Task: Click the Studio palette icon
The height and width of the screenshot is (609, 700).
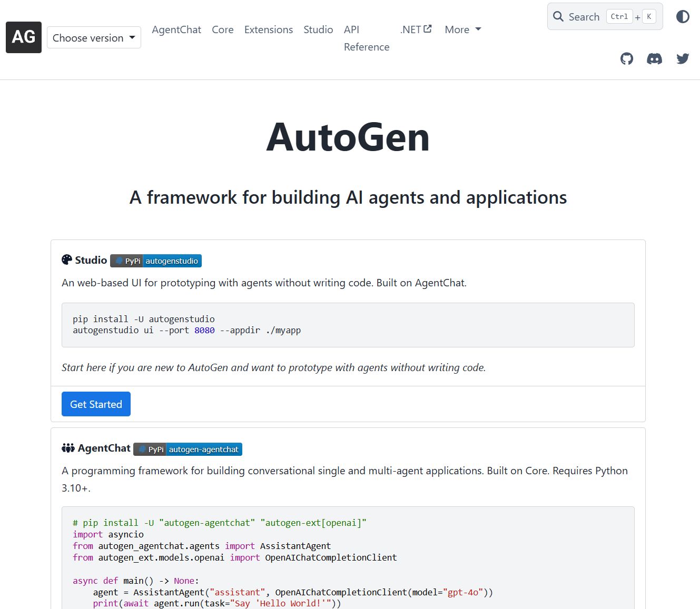Action: pyautogui.click(x=67, y=259)
